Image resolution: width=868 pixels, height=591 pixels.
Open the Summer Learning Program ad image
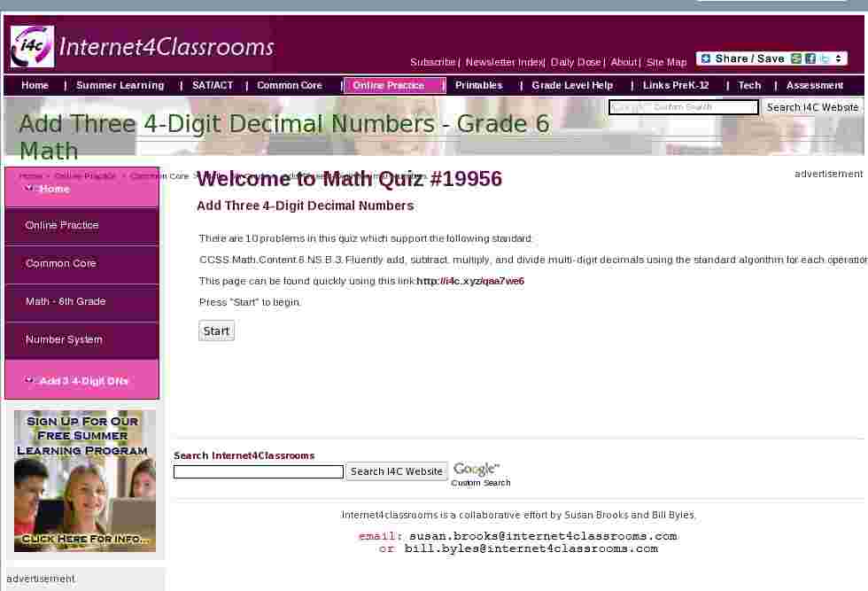click(x=85, y=481)
